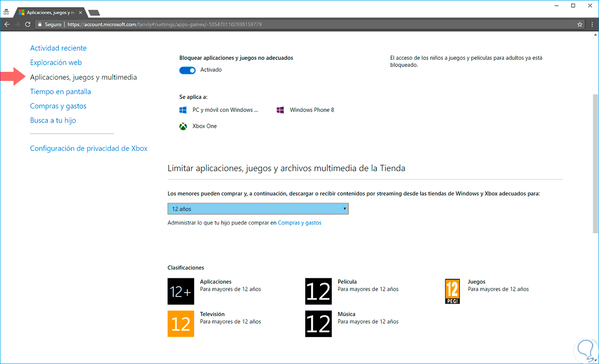Screen dimensions: 599x364
Task: Click the Xbox One logo icon
Action: click(183, 126)
